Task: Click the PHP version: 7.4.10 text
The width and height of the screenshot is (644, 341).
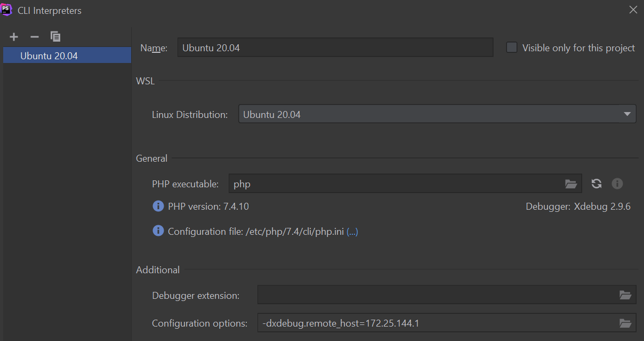Action: (x=208, y=207)
